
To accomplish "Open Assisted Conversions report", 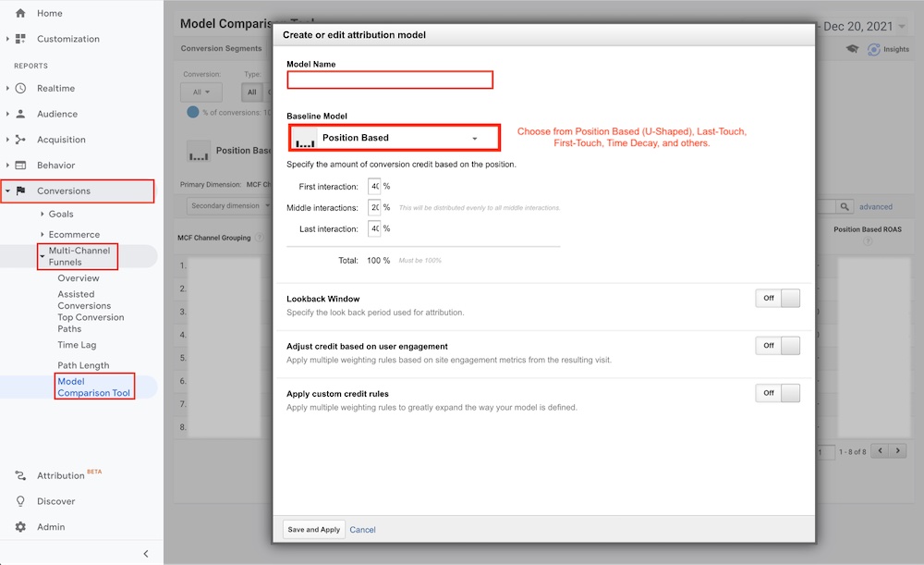I will pos(84,300).
